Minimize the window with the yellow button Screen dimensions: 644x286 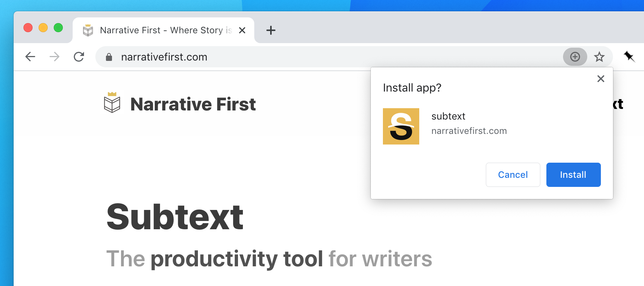tap(43, 28)
